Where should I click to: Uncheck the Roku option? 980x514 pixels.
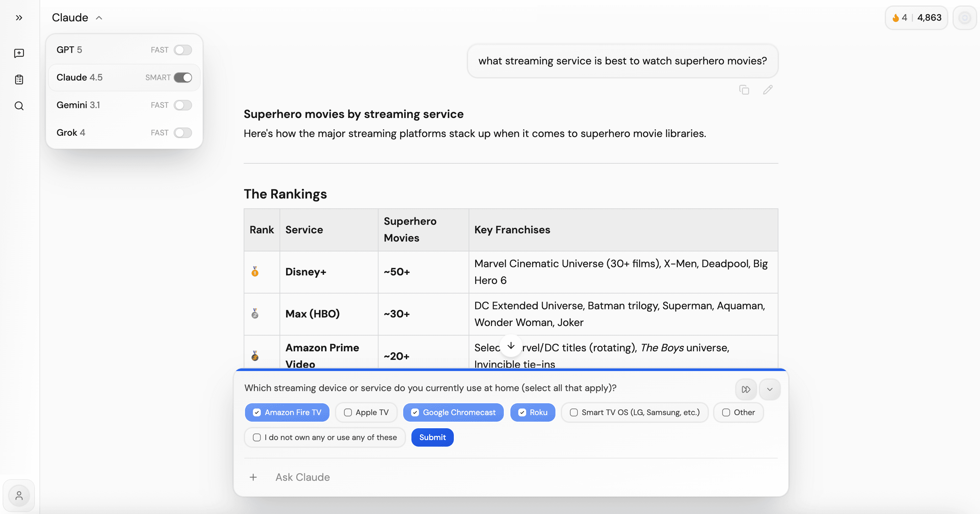(533, 412)
